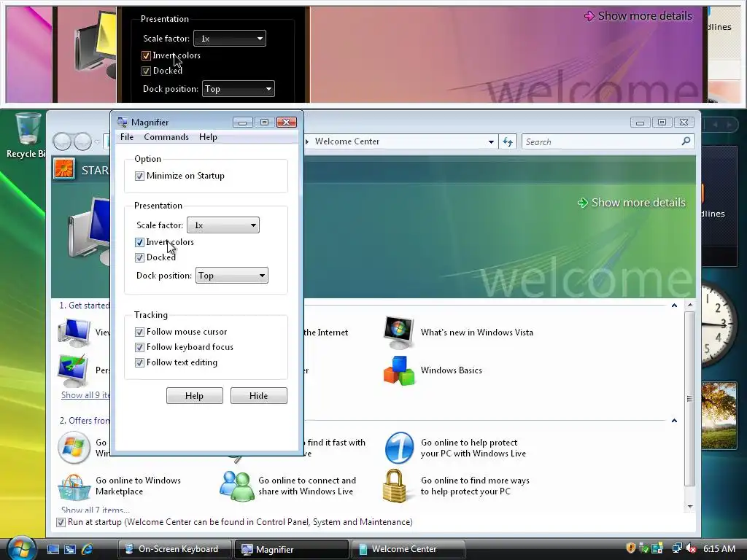747x560 pixels.
Task: Click the Windows flag Go online icon
Action: coord(74,448)
